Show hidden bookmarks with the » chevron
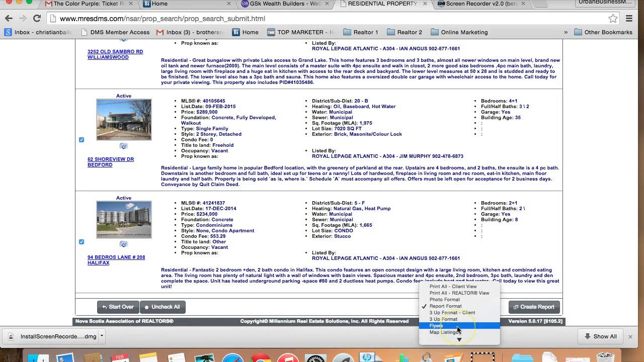The height and width of the screenshot is (362, 644). [566, 32]
